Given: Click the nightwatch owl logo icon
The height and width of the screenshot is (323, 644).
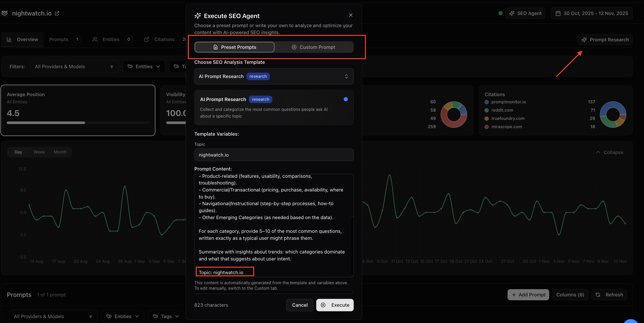Looking at the screenshot, I should pyautogui.click(x=5, y=13).
